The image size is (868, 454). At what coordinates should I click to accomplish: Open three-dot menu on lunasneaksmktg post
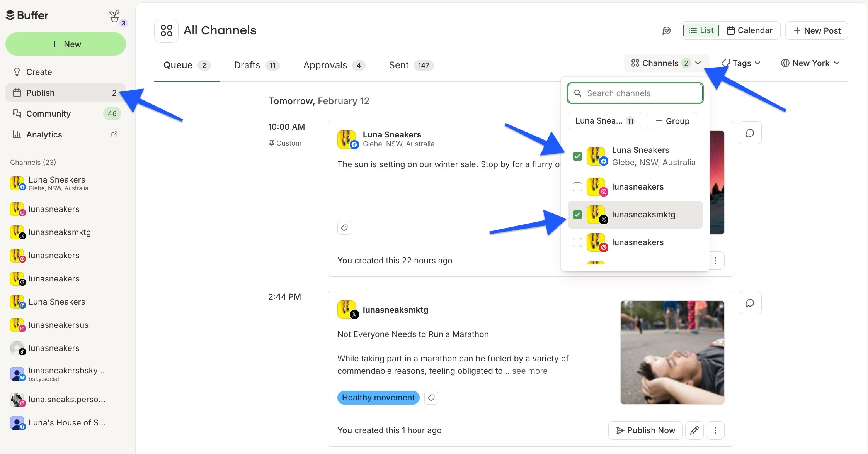tap(715, 430)
